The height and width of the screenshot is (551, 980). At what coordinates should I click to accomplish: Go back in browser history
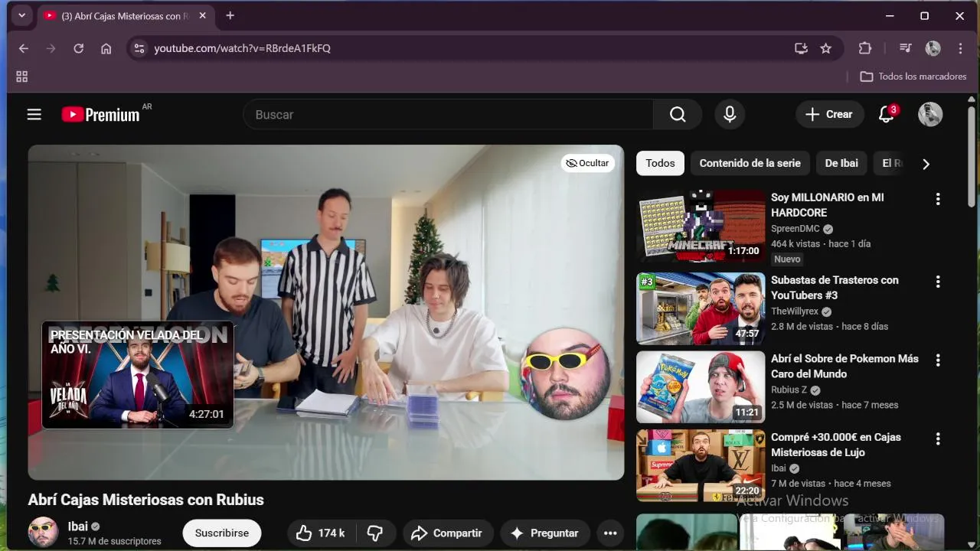[24, 48]
